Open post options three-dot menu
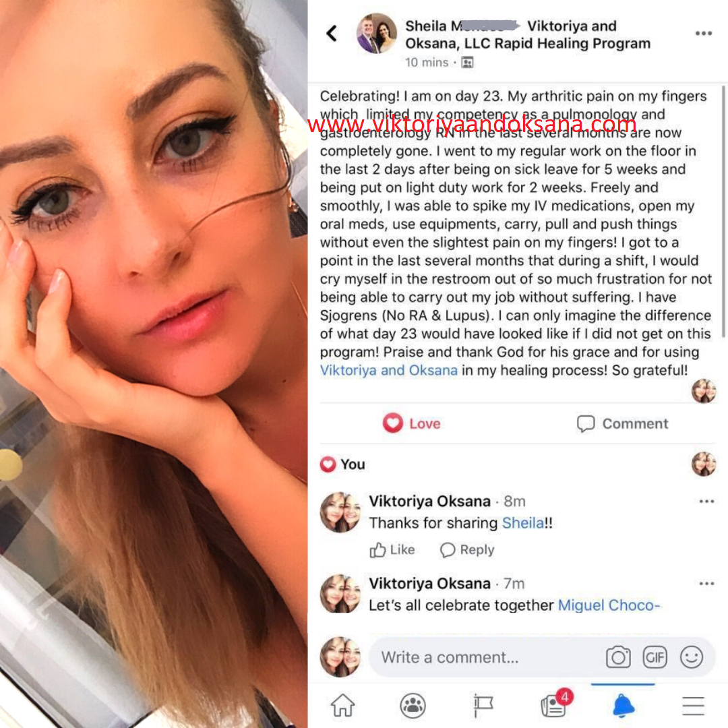The image size is (728, 728). [x=703, y=34]
